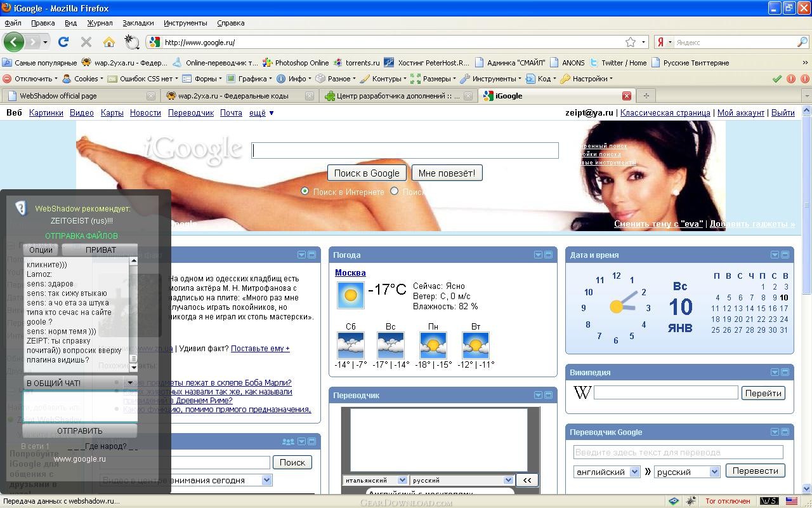
Task: Open Мой аккаунт link
Action: click(741, 112)
